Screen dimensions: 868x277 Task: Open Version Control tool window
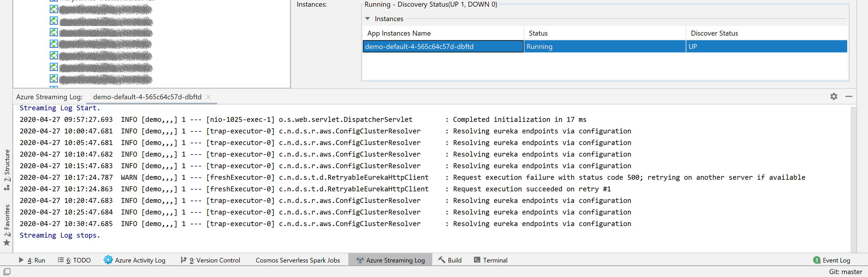pyautogui.click(x=210, y=260)
